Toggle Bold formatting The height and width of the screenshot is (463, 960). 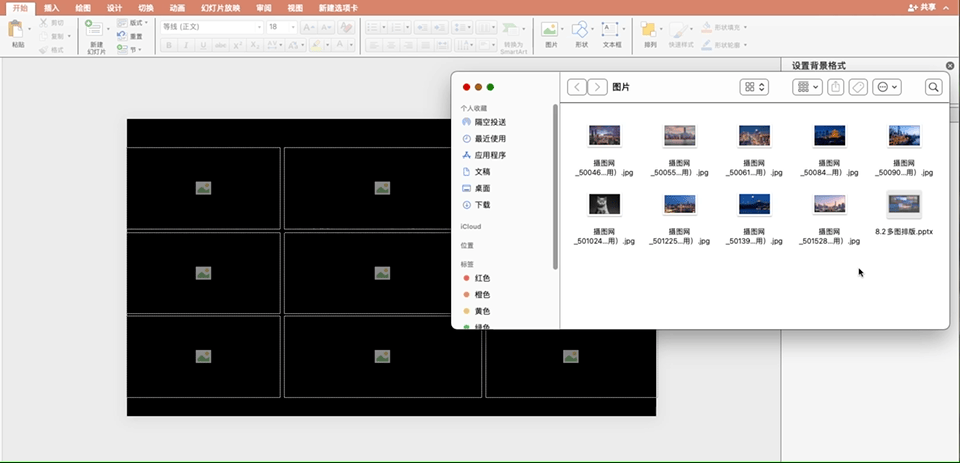pos(168,45)
